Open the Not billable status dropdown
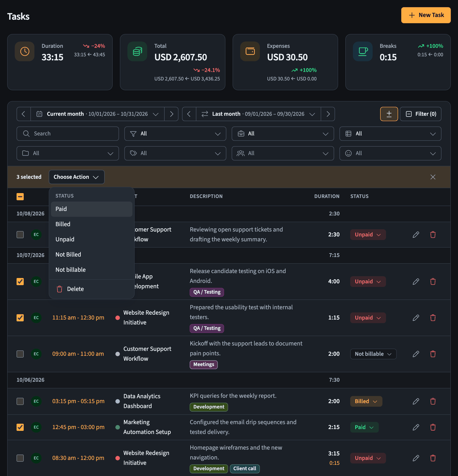458x476 pixels. coord(373,354)
